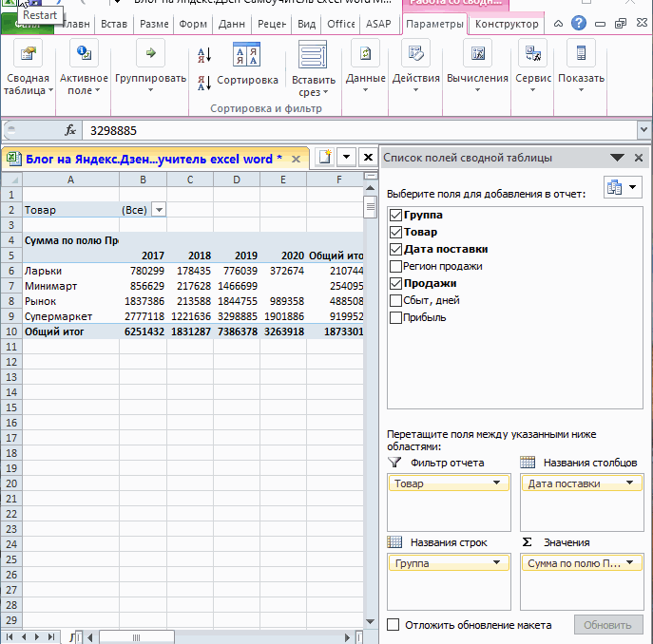Viewport: 653px width, 644px height.
Task: Select column header D
Action: (x=237, y=180)
